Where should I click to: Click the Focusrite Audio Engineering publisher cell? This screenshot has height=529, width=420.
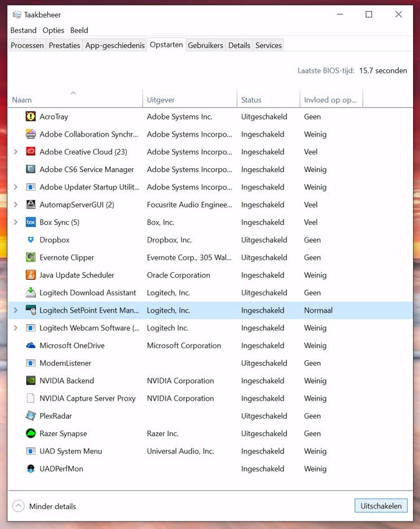pyautogui.click(x=189, y=205)
